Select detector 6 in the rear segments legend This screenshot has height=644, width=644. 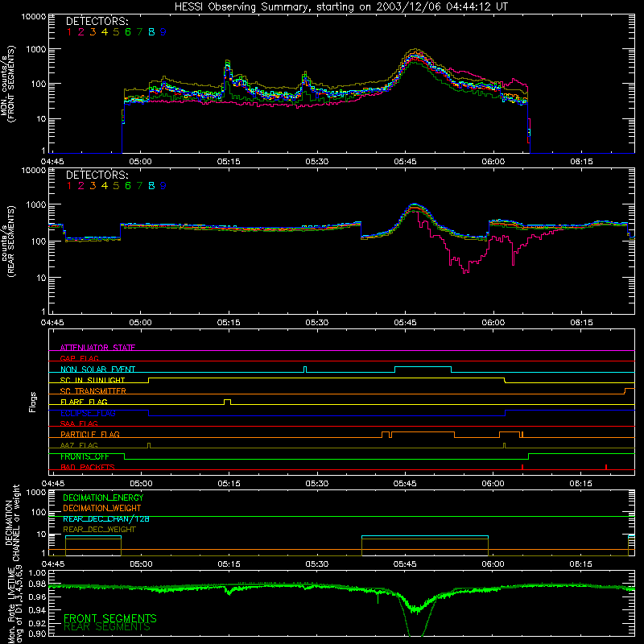coord(128,186)
